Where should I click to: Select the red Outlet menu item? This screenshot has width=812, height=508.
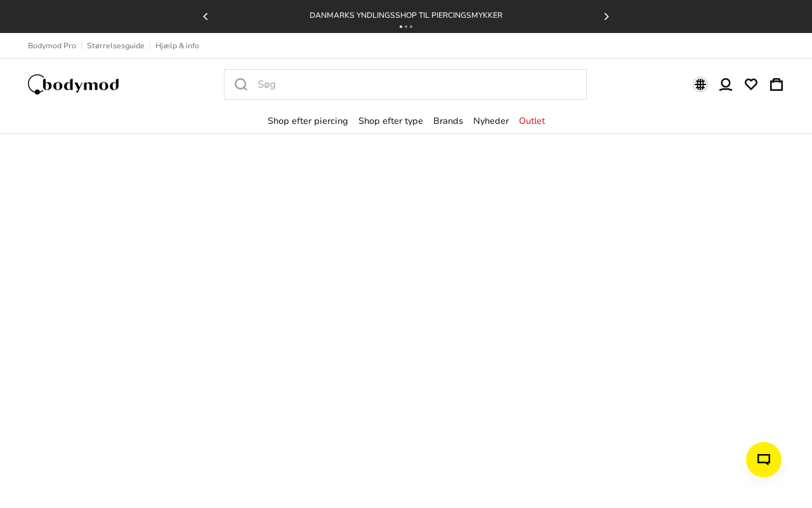[532, 121]
